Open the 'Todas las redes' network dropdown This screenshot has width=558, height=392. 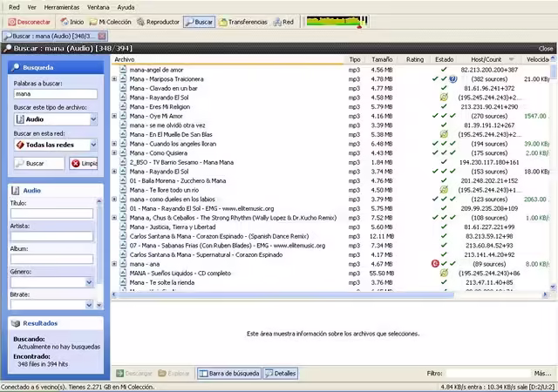56,145
